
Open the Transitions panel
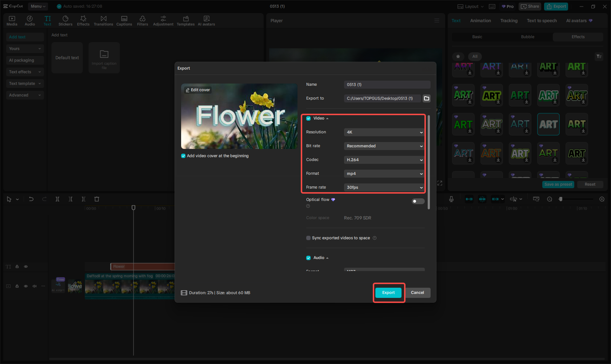point(103,21)
